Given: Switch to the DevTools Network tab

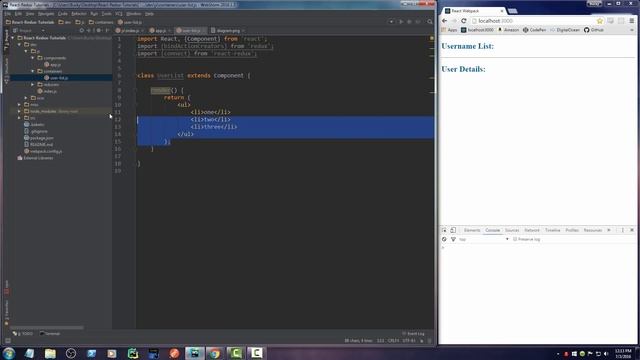Looking at the screenshot, I should 531,230.
